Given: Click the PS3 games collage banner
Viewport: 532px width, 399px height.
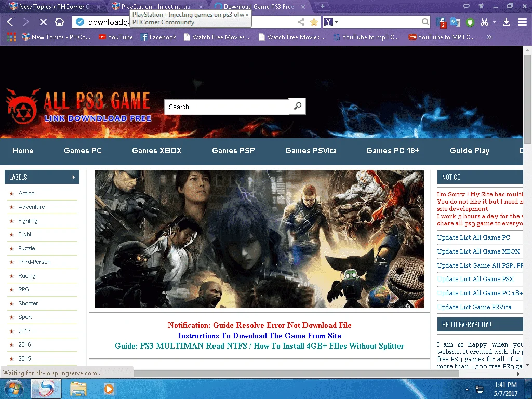Looking at the screenshot, I should point(259,239).
